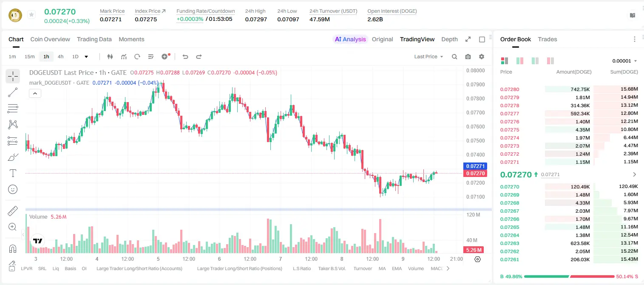Switch the chart to Depth view
This screenshot has height=285, width=644.
click(449, 39)
